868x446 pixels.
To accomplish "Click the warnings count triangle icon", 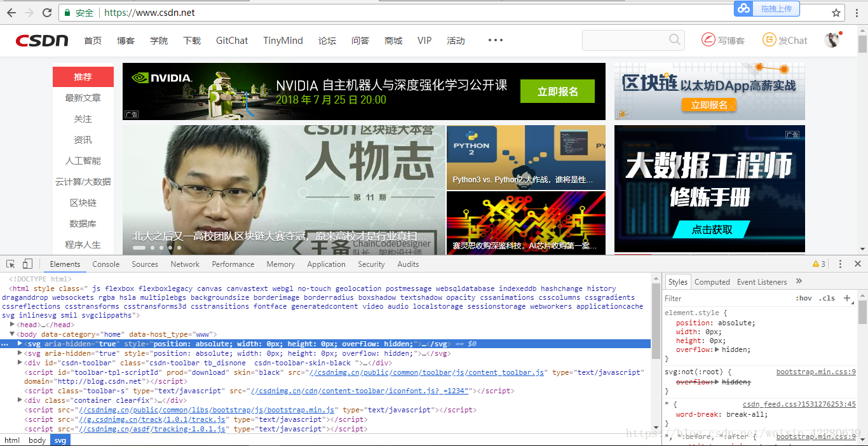I will pyautogui.click(x=816, y=264).
